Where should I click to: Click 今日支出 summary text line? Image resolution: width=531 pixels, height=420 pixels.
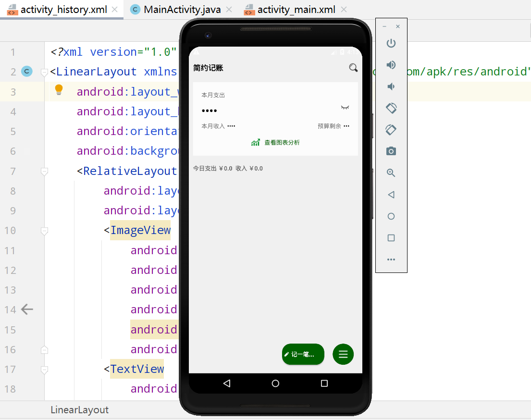coord(228,168)
